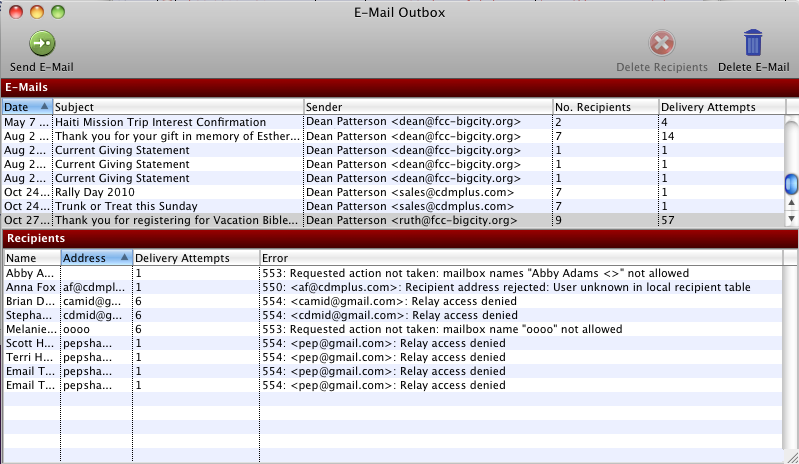Click the Error column header
Image resolution: width=799 pixels, height=464 pixels.
click(x=520, y=257)
